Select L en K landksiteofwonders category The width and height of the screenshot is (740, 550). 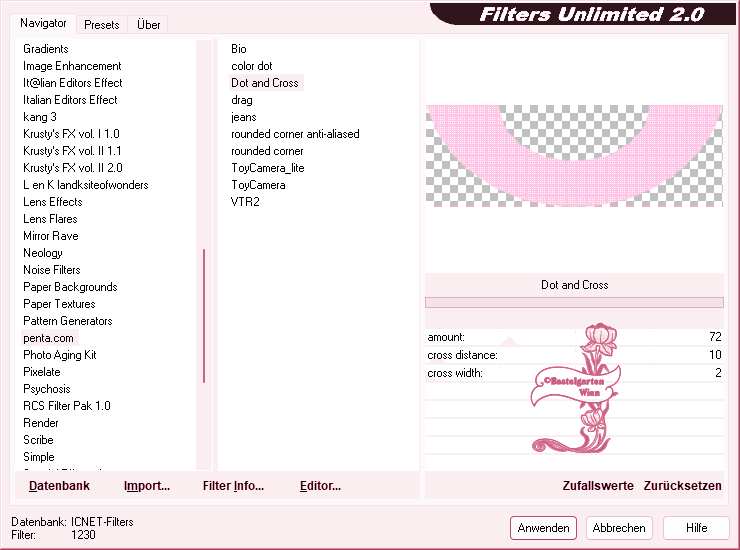coord(85,185)
